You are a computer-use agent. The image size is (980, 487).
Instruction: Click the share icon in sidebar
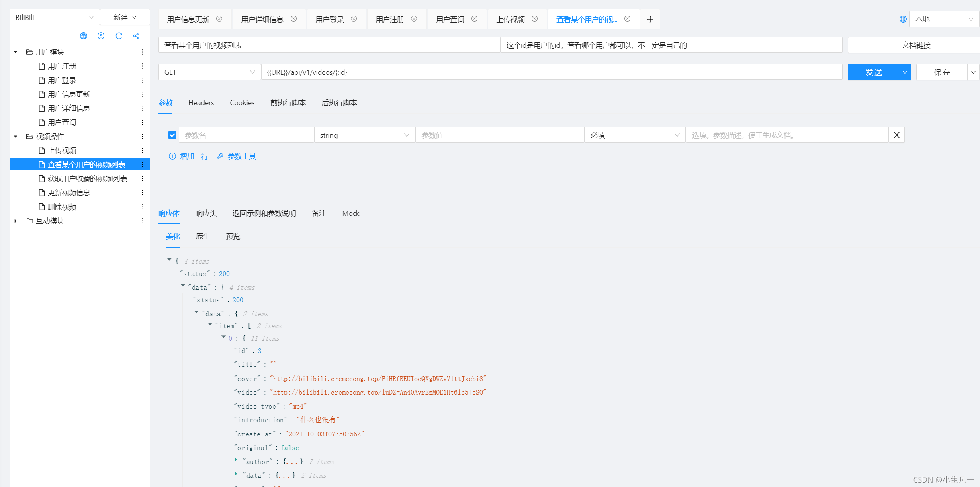pyautogui.click(x=136, y=36)
